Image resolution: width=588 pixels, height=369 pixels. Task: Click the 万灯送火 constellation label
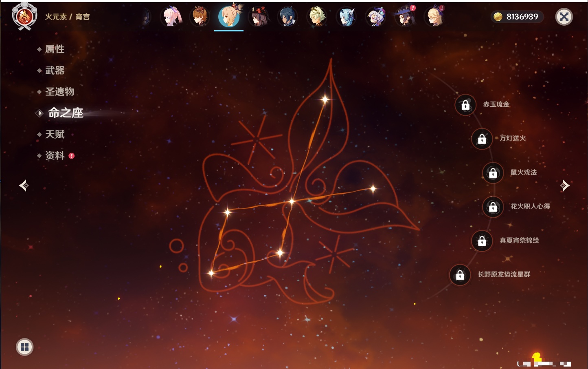coord(513,138)
